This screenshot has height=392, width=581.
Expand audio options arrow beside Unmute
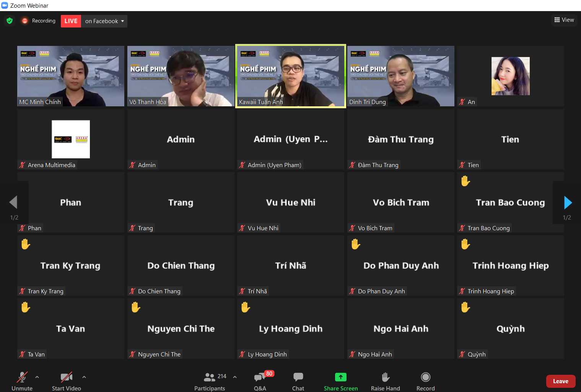pyautogui.click(x=37, y=377)
